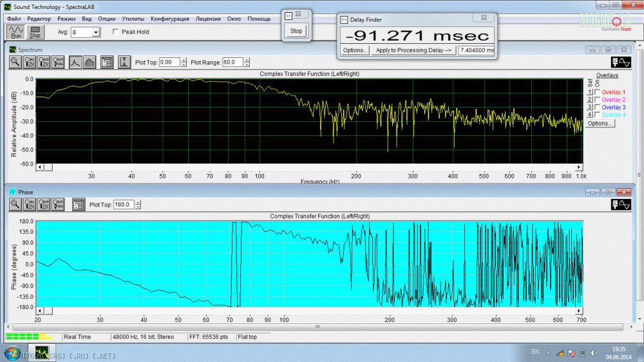Click the Stop button in main toolbar
Image resolution: width=644 pixels, height=362 pixels.
click(x=35, y=32)
